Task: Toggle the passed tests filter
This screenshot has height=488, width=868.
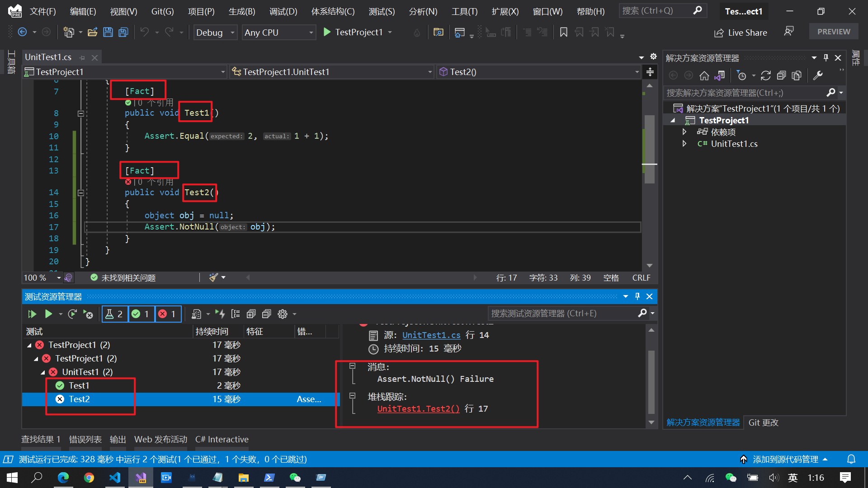Action: pyautogui.click(x=141, y=314)
